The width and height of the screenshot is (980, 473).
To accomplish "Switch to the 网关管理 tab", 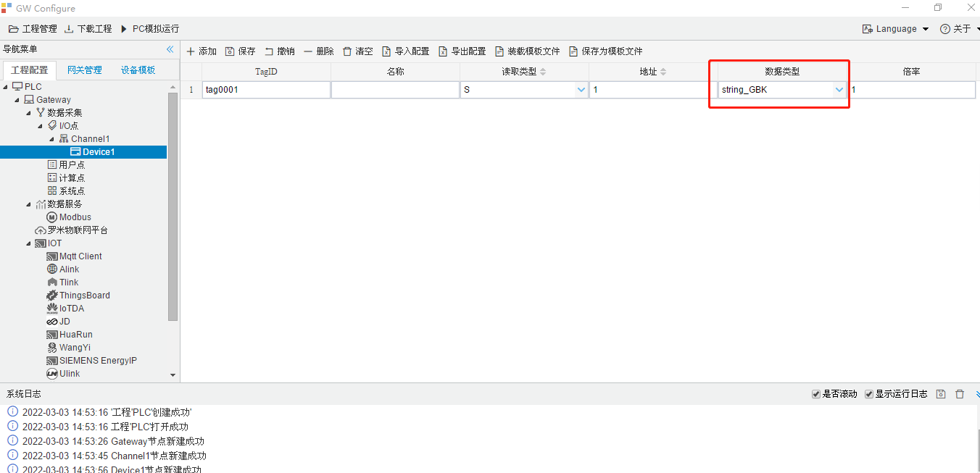I will pos(85,70).
